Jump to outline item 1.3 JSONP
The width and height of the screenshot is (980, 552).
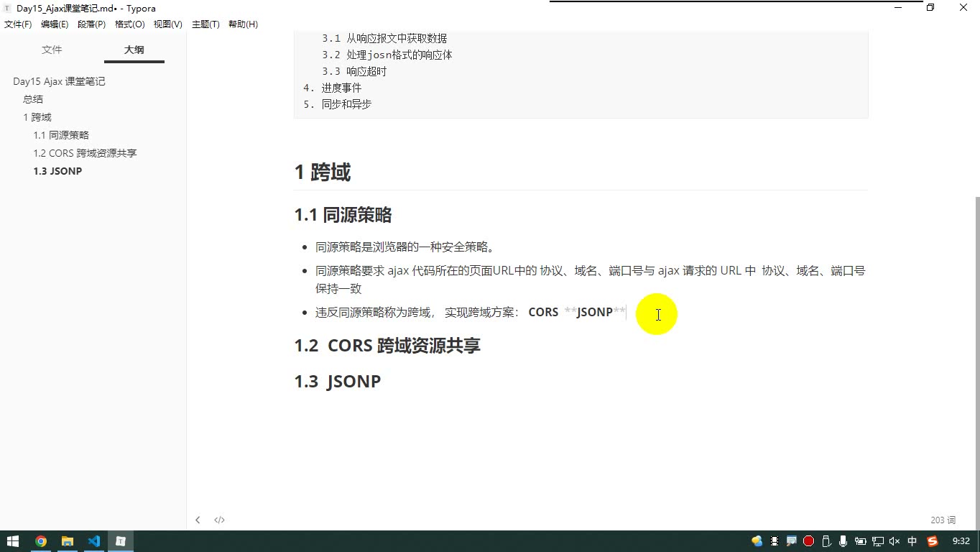57,171
